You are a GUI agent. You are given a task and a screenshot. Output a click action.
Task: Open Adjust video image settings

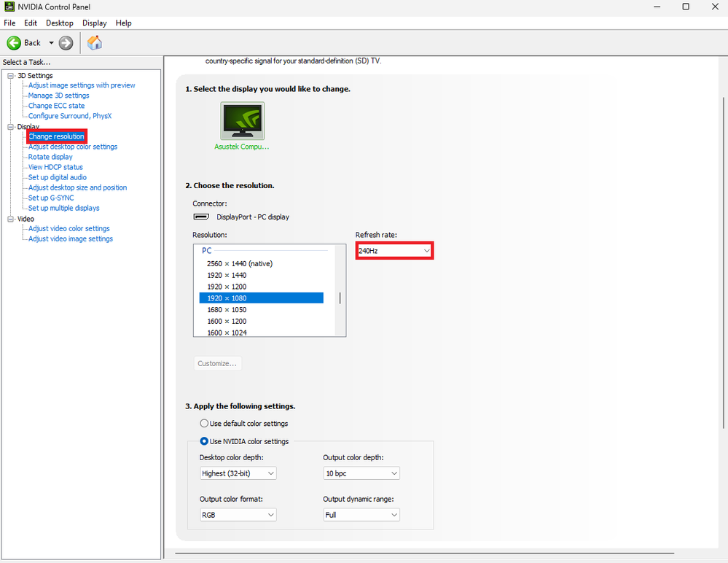point(71,238)
